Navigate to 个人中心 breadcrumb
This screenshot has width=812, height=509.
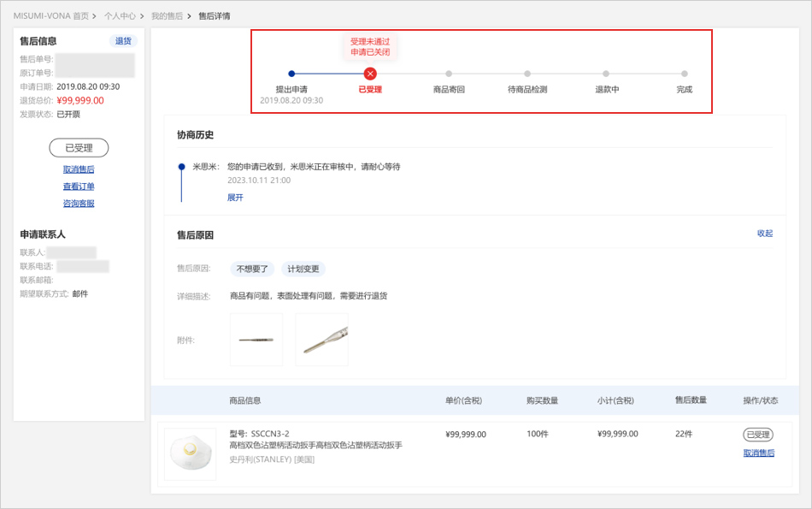(x=120, y=16)
